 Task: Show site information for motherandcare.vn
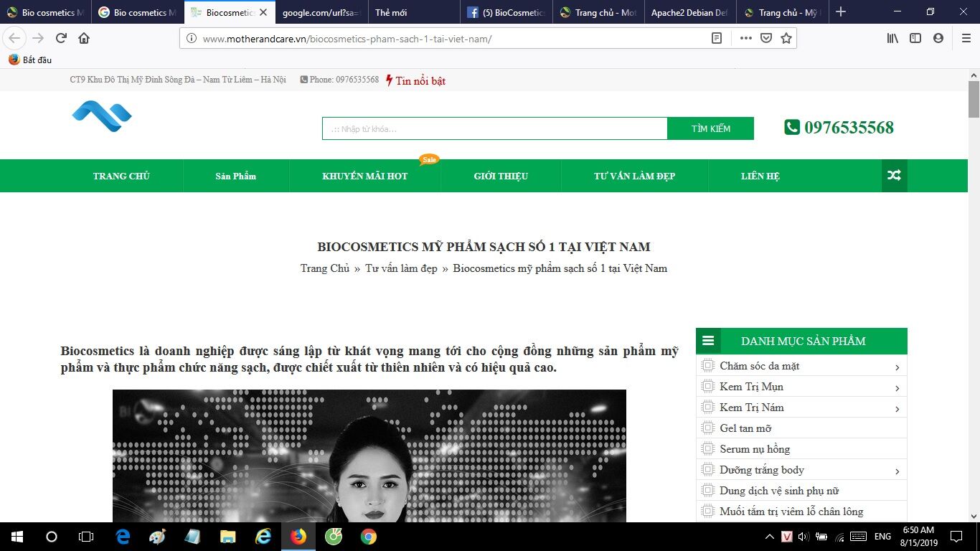click(191, 39)
